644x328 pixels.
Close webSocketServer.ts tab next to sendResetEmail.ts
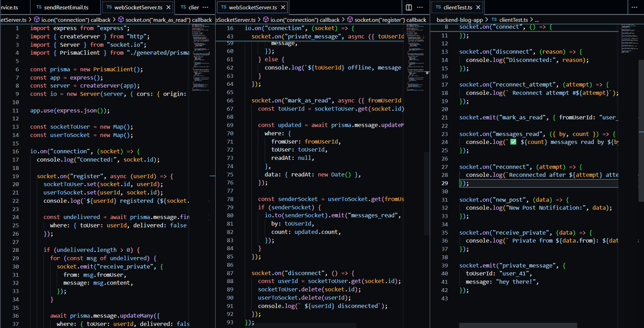(168, 8)
